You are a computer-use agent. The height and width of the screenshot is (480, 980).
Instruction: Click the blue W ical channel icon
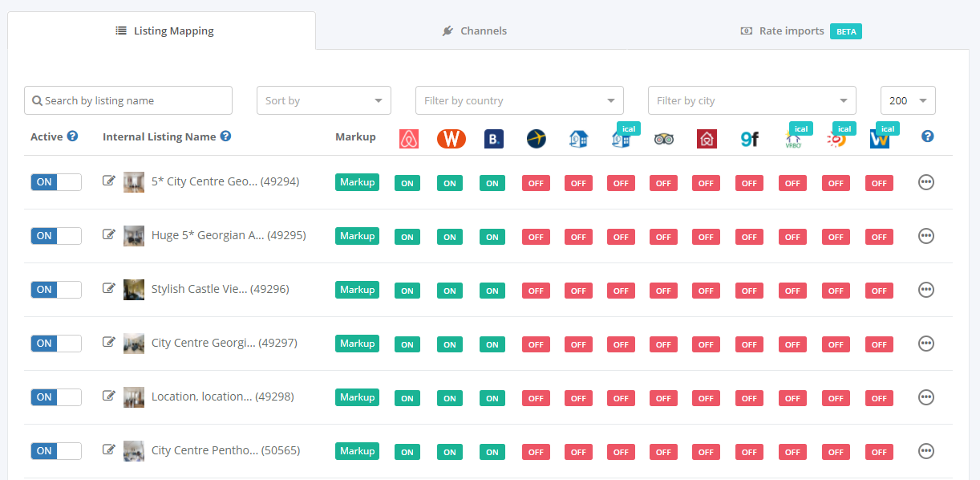point(880,140)
